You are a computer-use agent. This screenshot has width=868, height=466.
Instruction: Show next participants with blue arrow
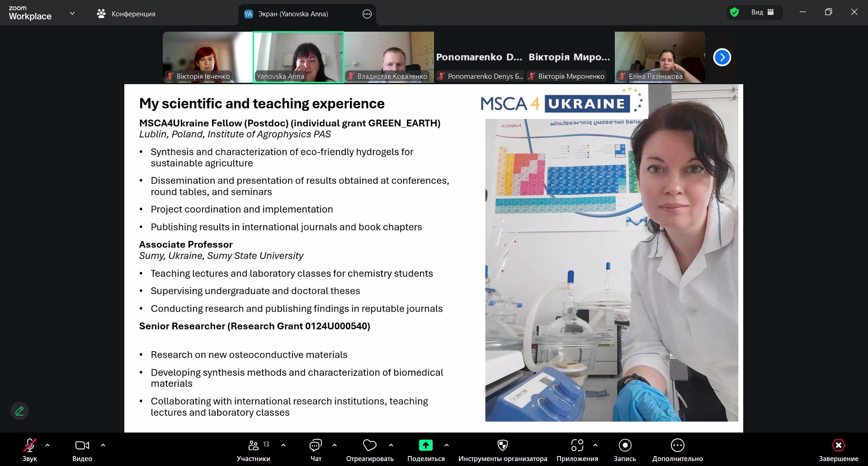[x=722, y=57]
